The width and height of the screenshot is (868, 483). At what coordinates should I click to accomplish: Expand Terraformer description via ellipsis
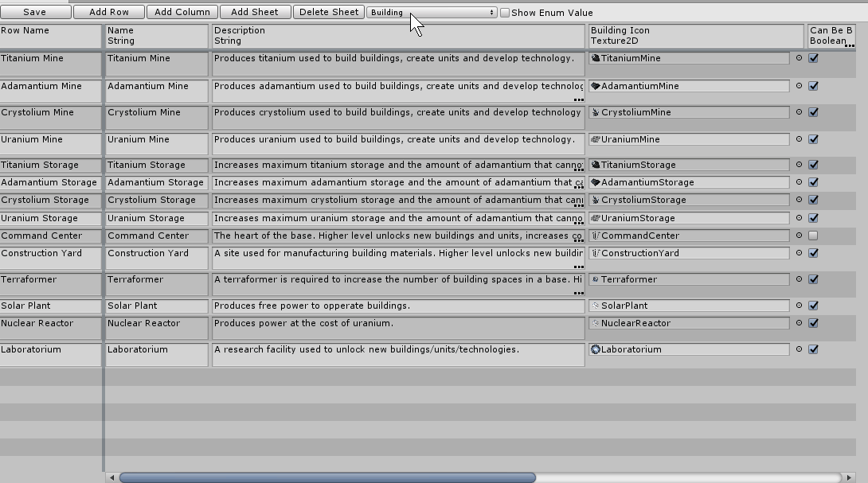(581, 294)
